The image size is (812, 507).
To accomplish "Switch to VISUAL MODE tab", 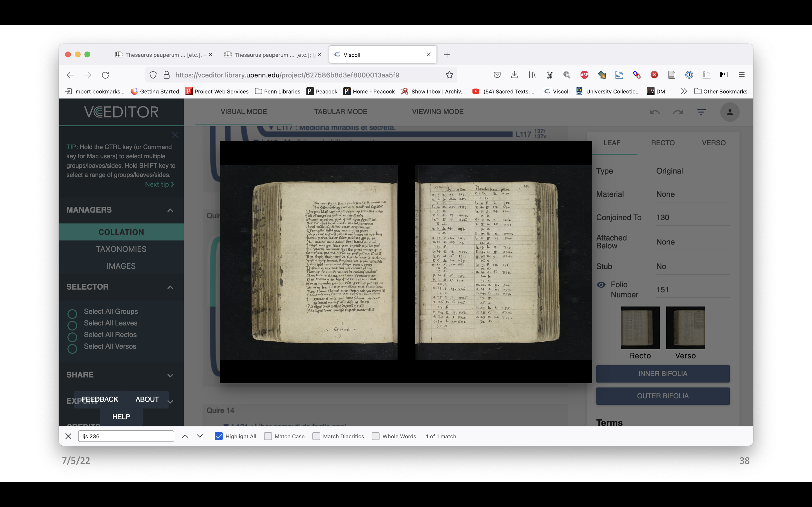I will point(243,112).
